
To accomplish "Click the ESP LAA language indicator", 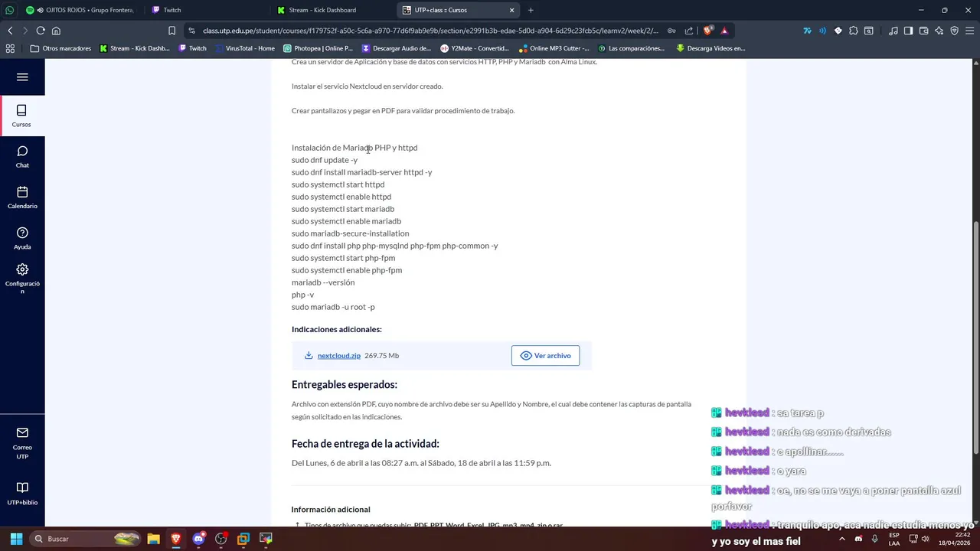I will pyautogui.click(x=894, y=539).
